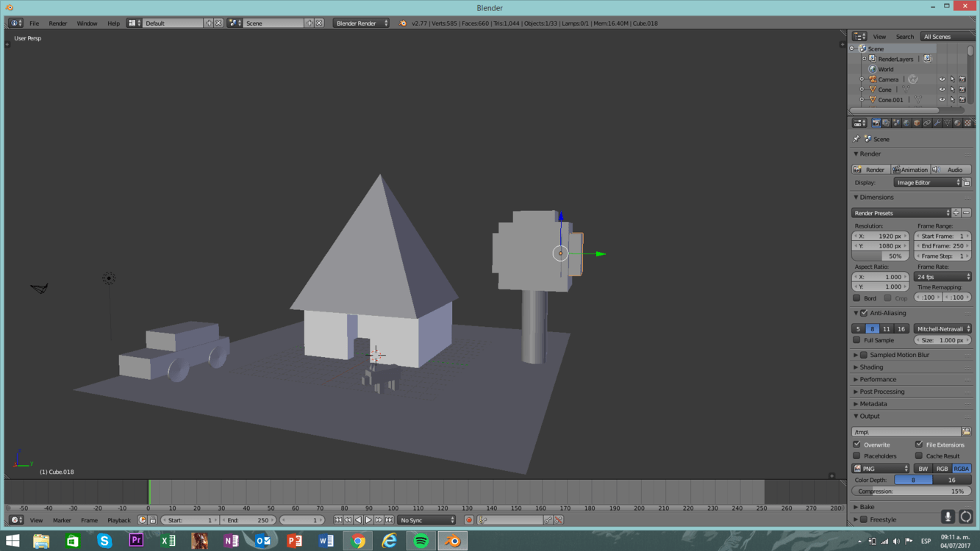Adjust the Compression percentage slider

pyautogui.click(x=911, y=491)
